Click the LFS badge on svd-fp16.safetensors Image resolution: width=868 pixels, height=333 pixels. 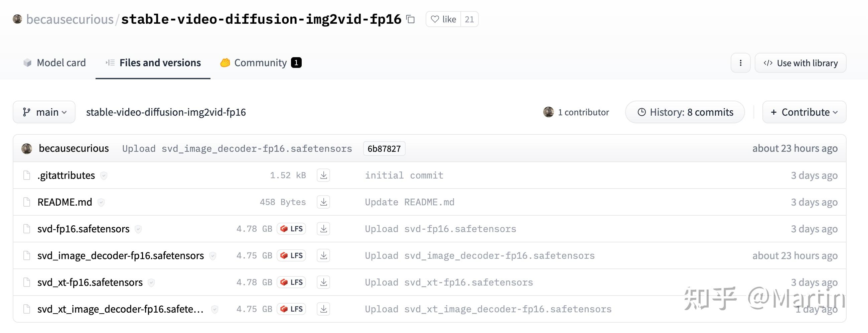[291, 229]
